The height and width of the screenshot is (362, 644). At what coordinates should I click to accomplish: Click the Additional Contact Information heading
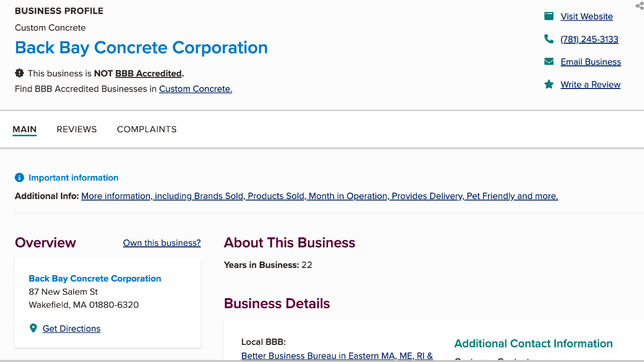(x=533, y=343)
